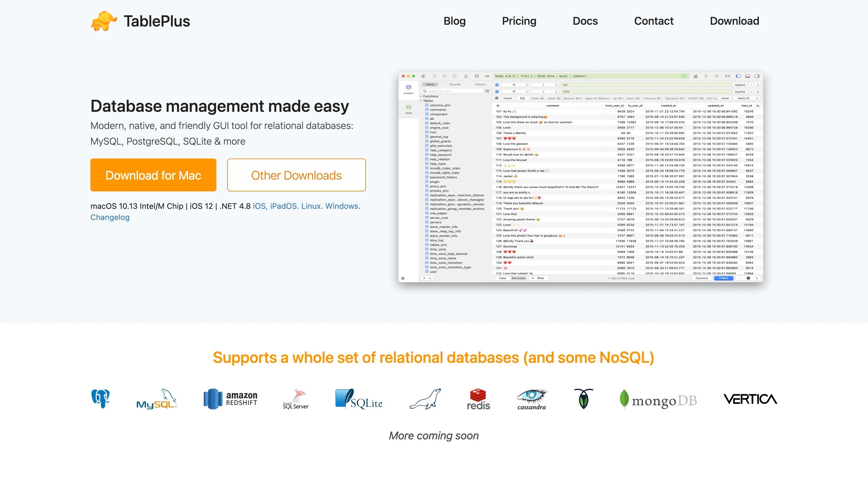Click the Microsoft SQL Server logo
The image size is (868, 490).
(295, 399)
